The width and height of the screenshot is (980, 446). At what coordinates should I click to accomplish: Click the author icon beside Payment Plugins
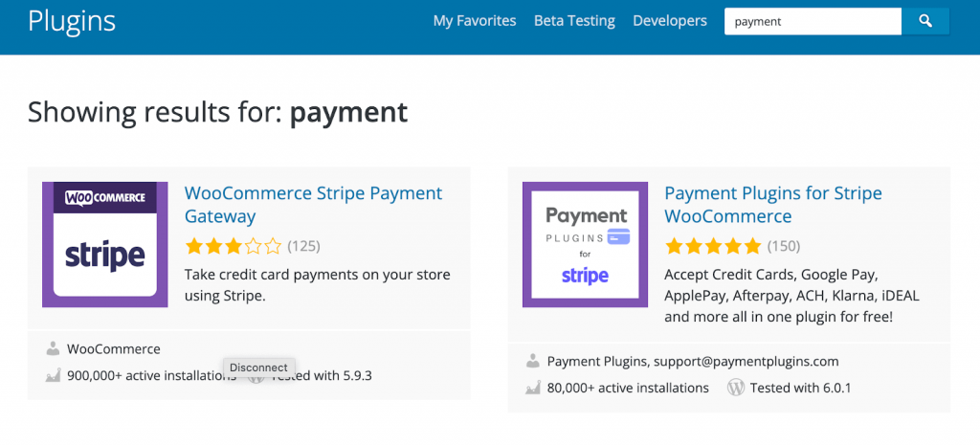pyautogui.click(x=533, y=362)
